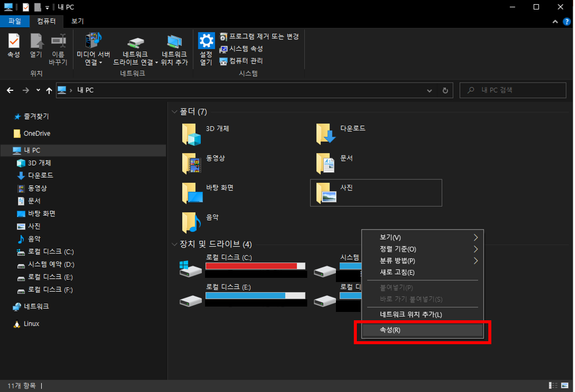Open 보기(V) submenu in context menu

point(423,238)
